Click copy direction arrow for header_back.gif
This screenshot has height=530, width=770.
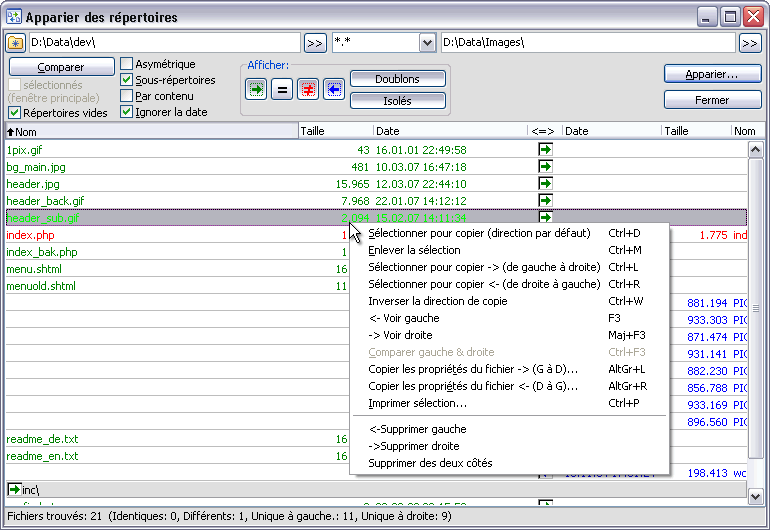tap(545, 200)
